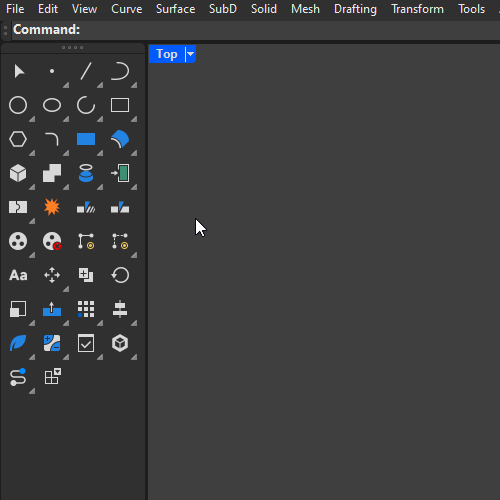Image resolution: width=500 pixels, height=500 pixels.
Task: Open the blue Surface Fillet tool
Action: tap(120, 139)
